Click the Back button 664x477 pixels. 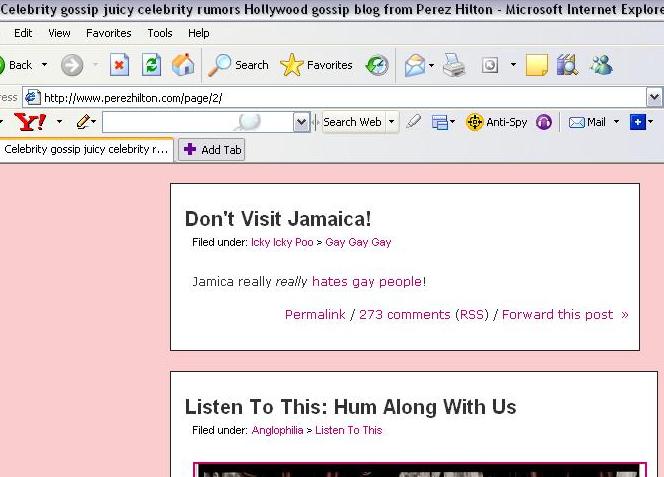(16, 65)
